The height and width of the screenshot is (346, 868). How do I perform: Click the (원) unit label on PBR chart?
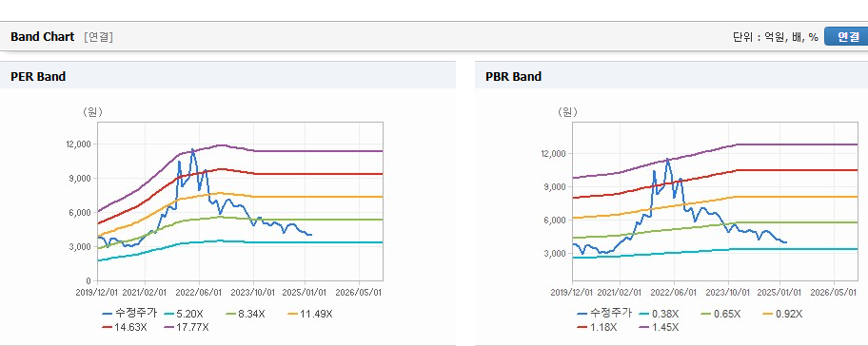pyautogui.click(x=567, y=112)
